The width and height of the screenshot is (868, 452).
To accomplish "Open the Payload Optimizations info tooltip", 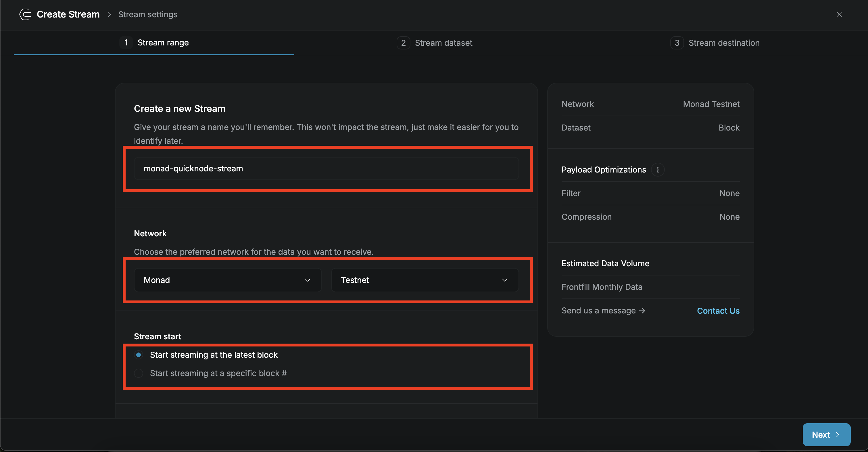I will (657, 170).
